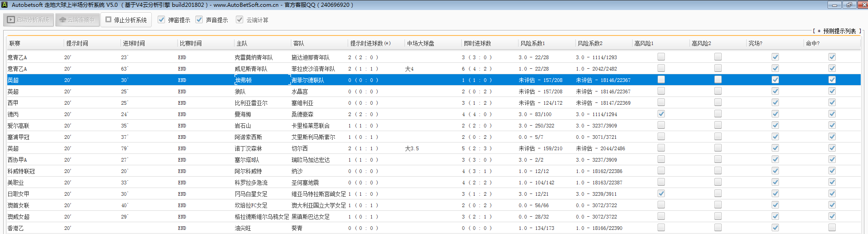This screenshot has height=234, width=868.
Task: Select the 诺丁汉森林 vs 切尔西 match row
Action: click(248, 148)
